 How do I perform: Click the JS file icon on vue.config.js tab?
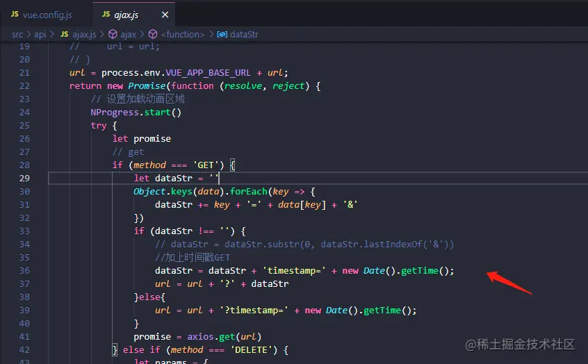[15, 15]
